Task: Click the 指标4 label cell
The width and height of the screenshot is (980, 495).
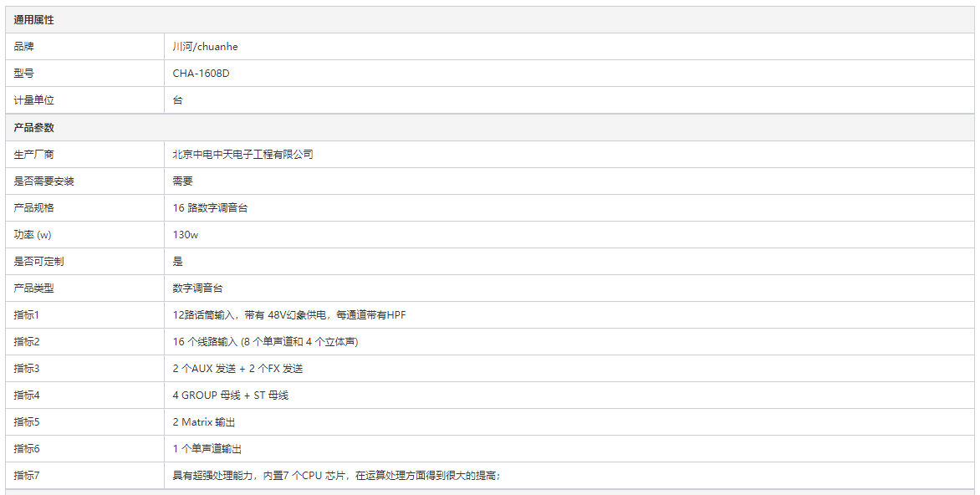Action: pyautogui.click(x=85, y=396)
